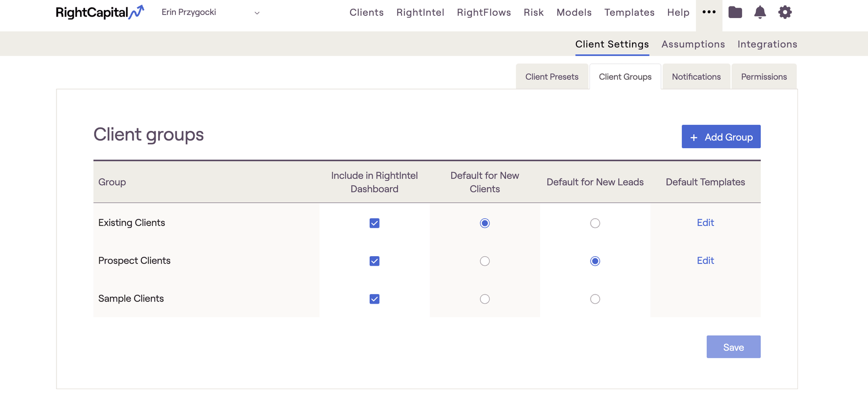Click the Client groups page heading

[149, 135]
